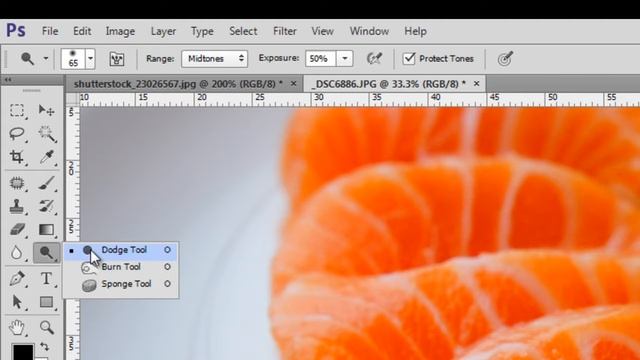Uncheck the Protect Tones checkbox

tap(409, 58)
